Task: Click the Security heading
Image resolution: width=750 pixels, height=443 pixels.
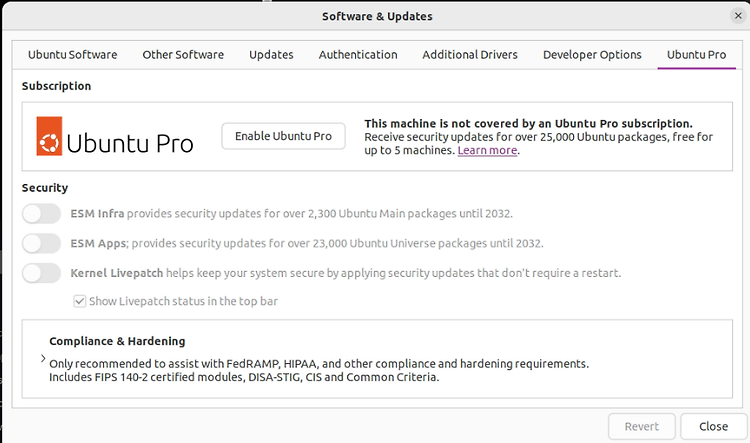Action: pos(44,188)
